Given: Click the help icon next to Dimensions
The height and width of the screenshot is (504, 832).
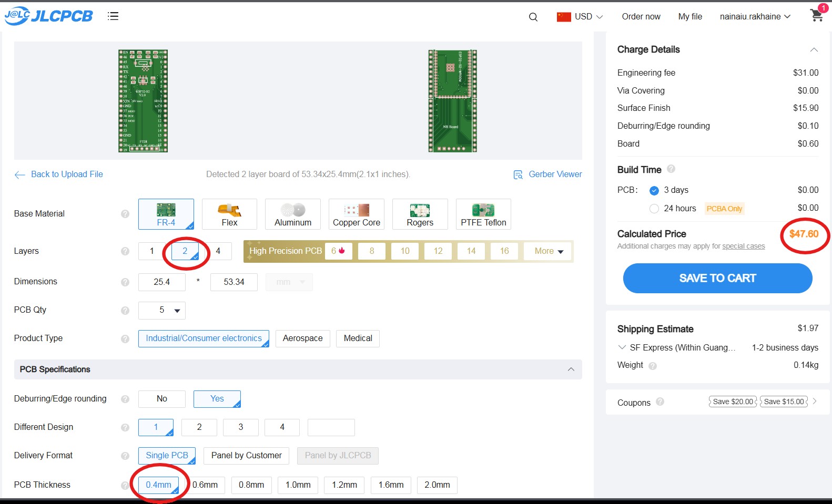Looking at the screenshot, I should tap(125, 282).
